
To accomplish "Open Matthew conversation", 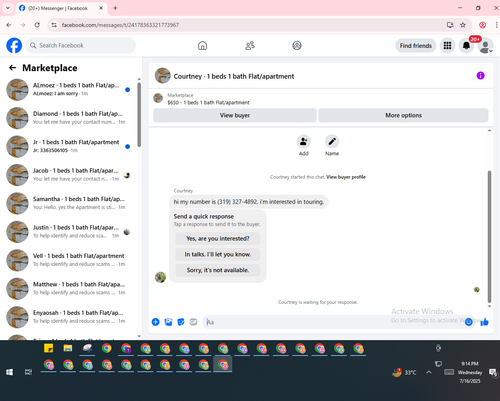I will point(68,288).
